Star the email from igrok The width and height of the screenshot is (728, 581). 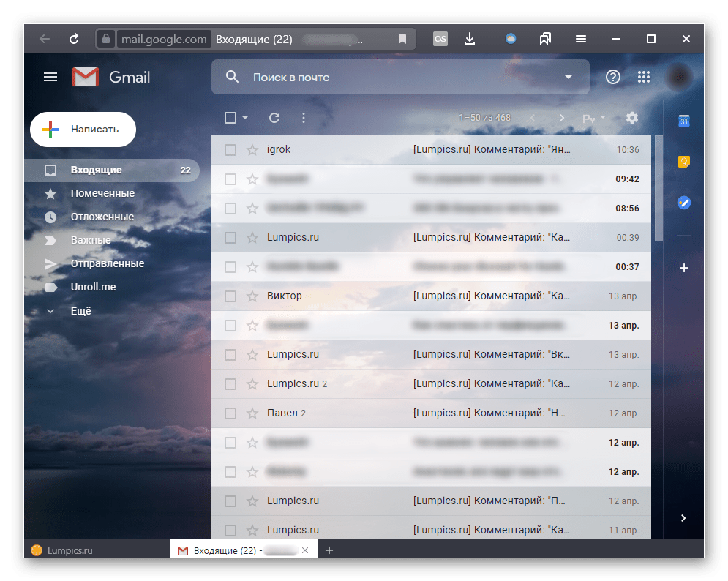coord(252,150)
